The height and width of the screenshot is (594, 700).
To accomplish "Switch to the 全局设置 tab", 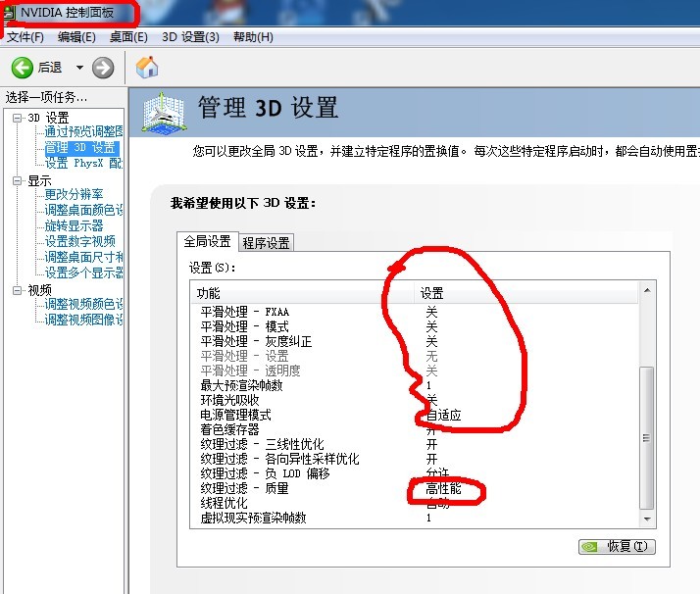I will click(208, 241).
